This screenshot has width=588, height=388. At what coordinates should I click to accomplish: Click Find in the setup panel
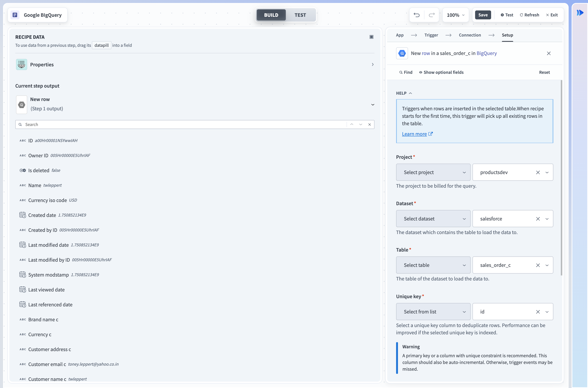pos(406,72)
